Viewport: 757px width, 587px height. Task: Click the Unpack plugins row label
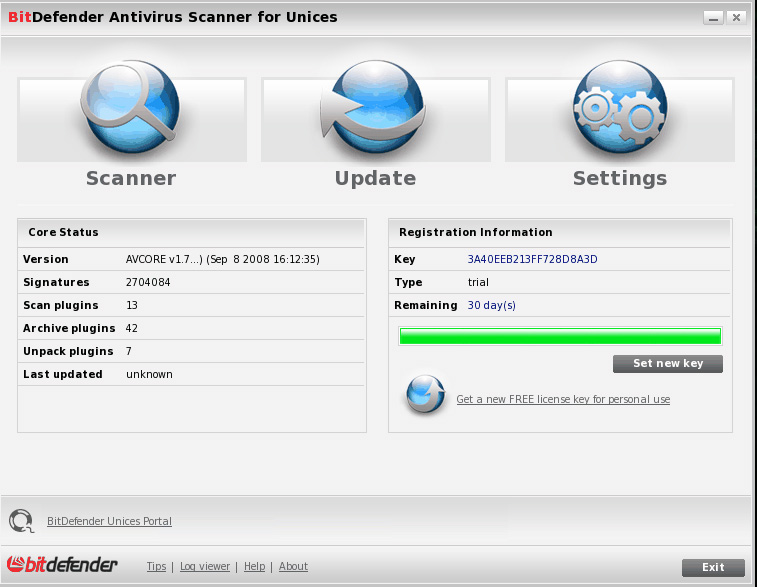click(68, 351)
